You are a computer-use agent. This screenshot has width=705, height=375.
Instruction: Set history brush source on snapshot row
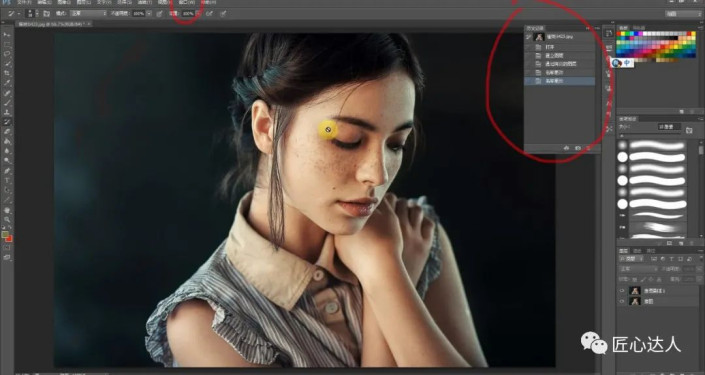point(529,37)
